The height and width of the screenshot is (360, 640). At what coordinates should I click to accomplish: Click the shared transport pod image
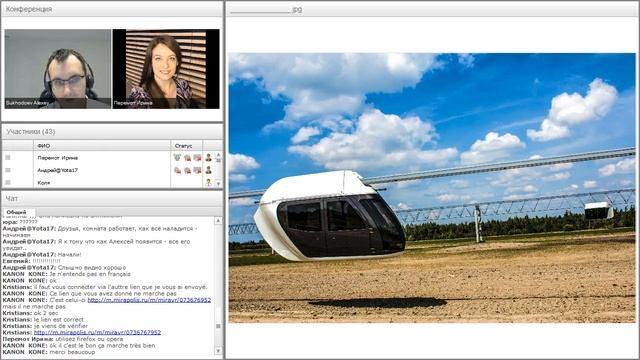tap(432, 188)
